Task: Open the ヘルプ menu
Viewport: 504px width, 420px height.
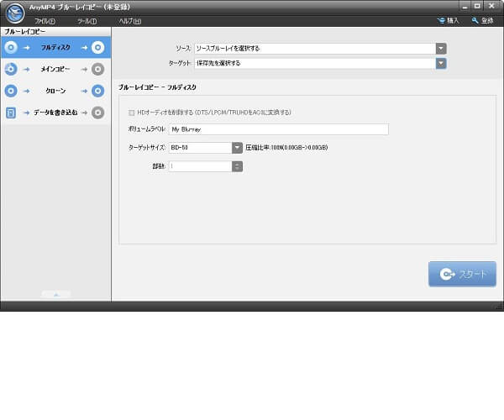Action: [x=129, y=21]
